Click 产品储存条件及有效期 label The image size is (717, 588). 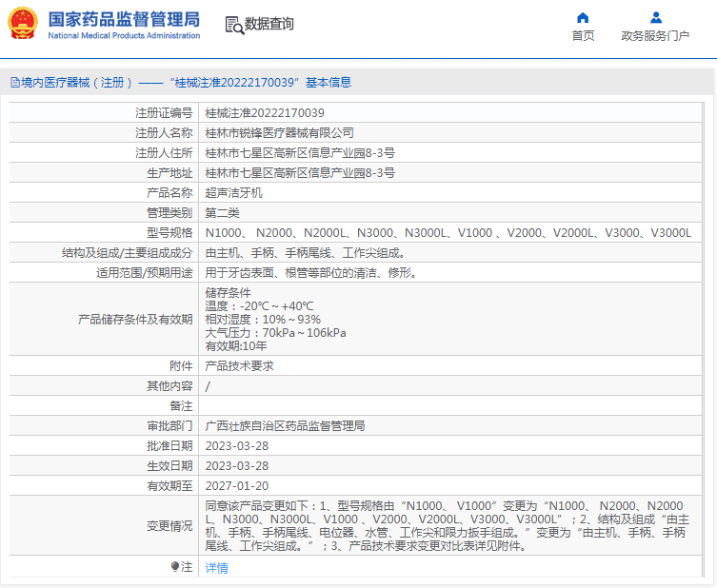coord(135,320)
